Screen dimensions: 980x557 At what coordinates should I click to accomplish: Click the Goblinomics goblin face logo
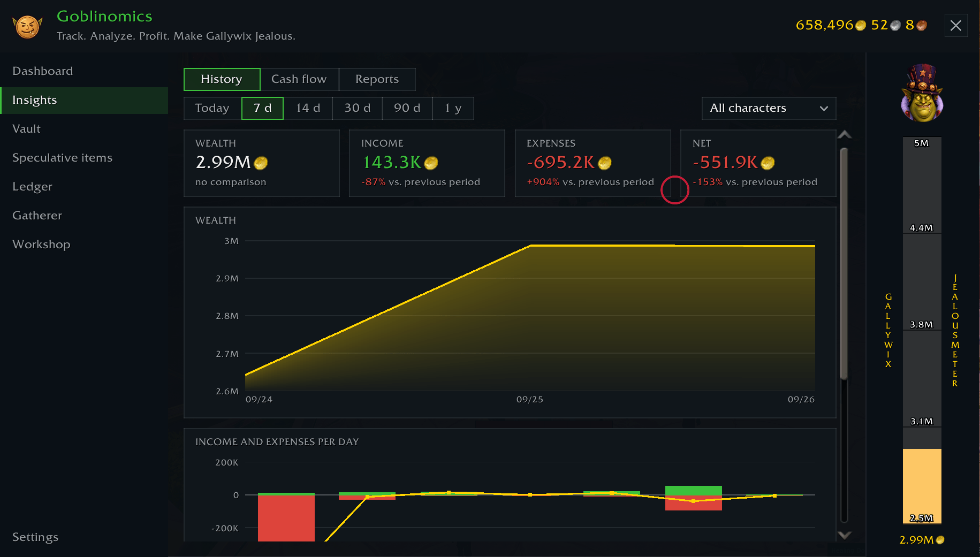coord(27,26)
